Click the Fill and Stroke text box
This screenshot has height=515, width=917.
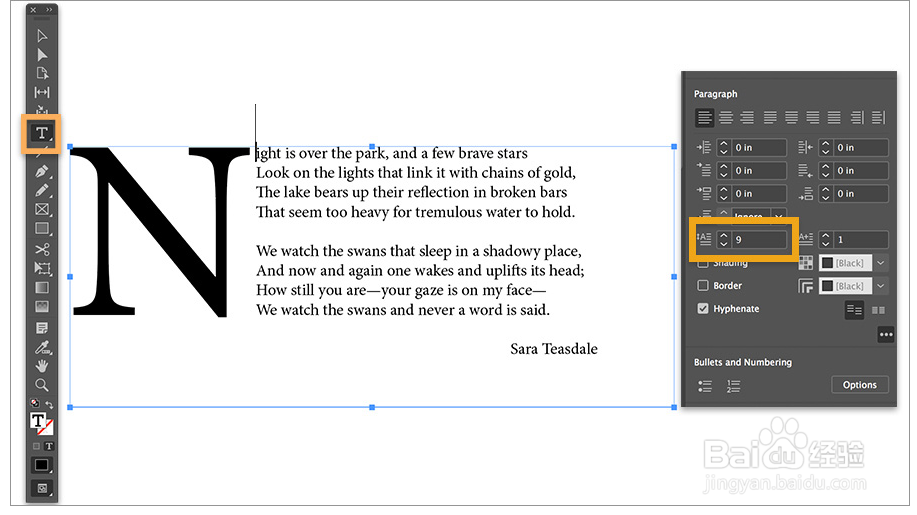pyautogui.click(x=39, y=421)
